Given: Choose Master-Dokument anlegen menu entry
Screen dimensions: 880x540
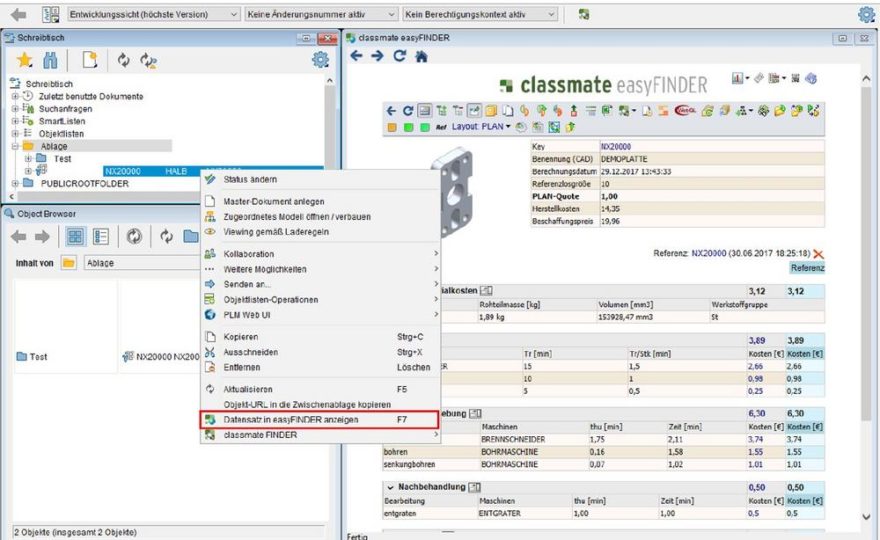Looking at the screenshot, I should coord(320,202).
